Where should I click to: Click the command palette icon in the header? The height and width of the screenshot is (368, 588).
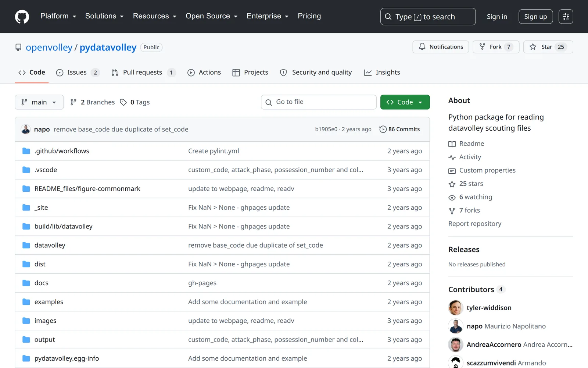click(566, 17)
